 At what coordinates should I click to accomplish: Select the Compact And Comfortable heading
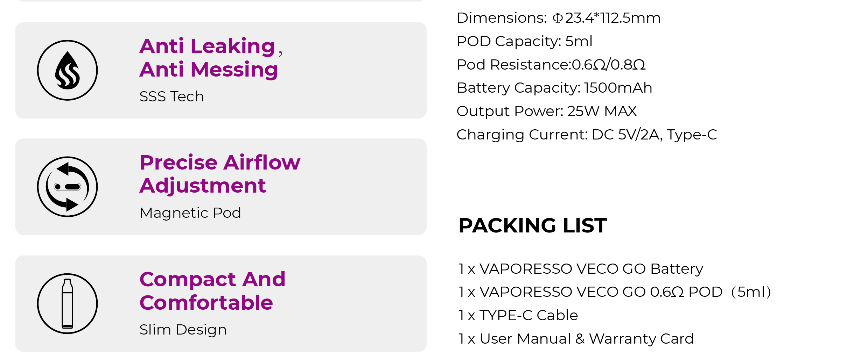tap(212, 290)
